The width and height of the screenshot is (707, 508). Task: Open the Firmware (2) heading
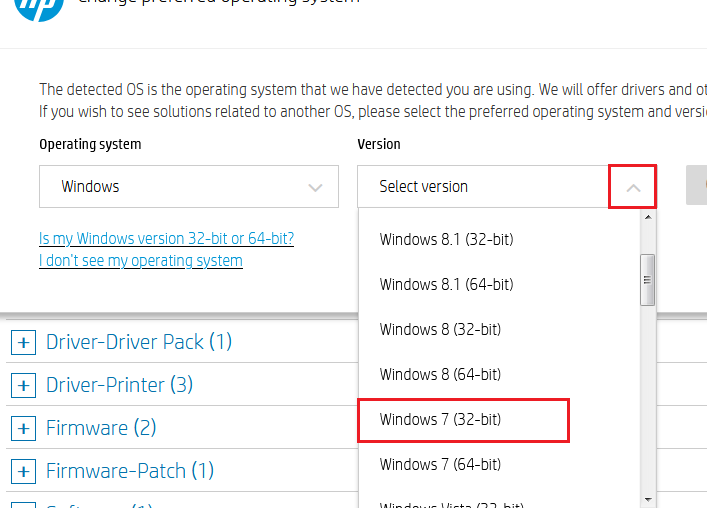coord(101,428)
